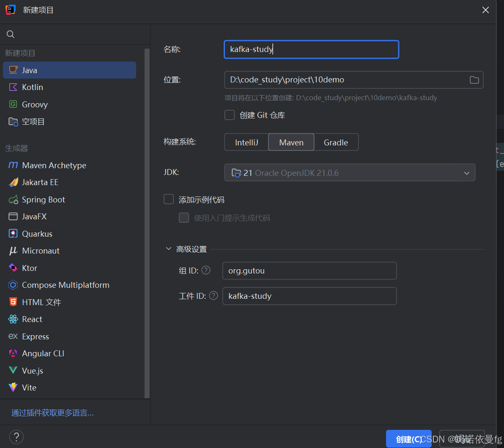Click the Micronaut mu icon
Image resolution: width=504 pixels, height=448 pixels.
point(13,251)
